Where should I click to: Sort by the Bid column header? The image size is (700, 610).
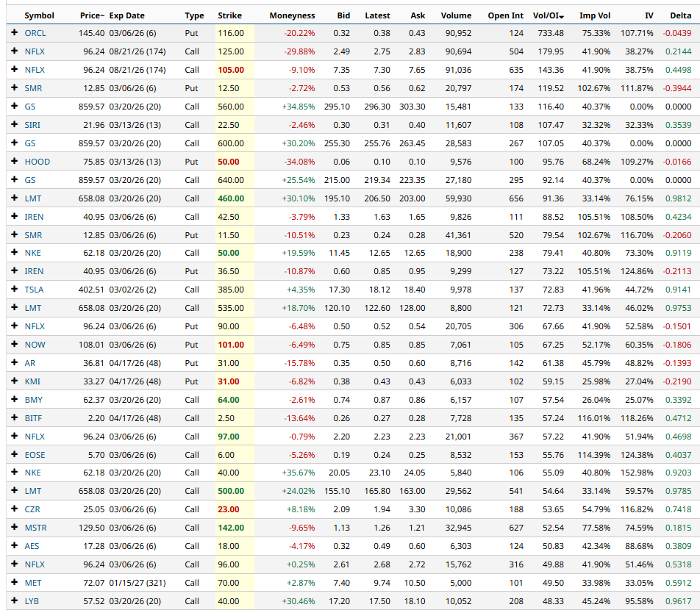[x=343, y=15]
